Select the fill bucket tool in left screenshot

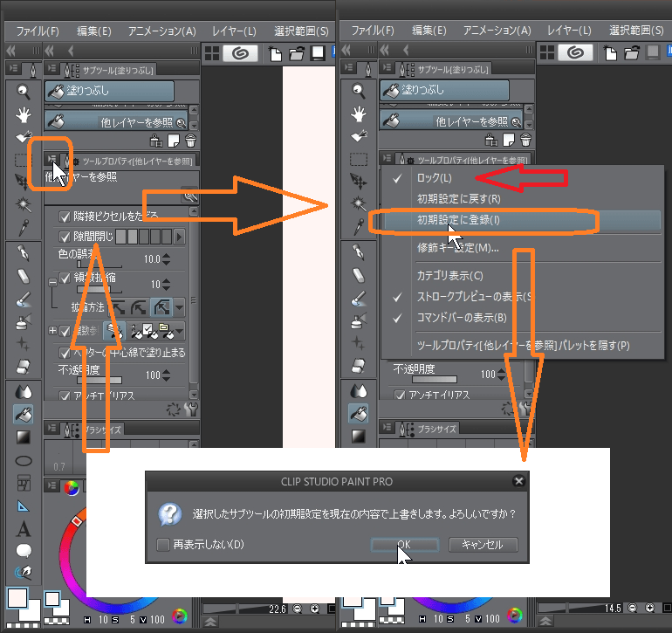24,414
